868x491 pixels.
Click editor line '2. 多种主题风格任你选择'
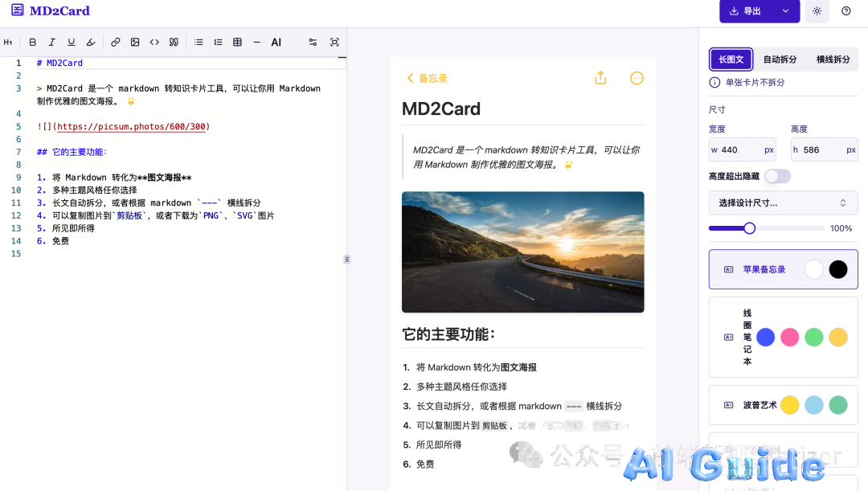click(x=86, y=190)
